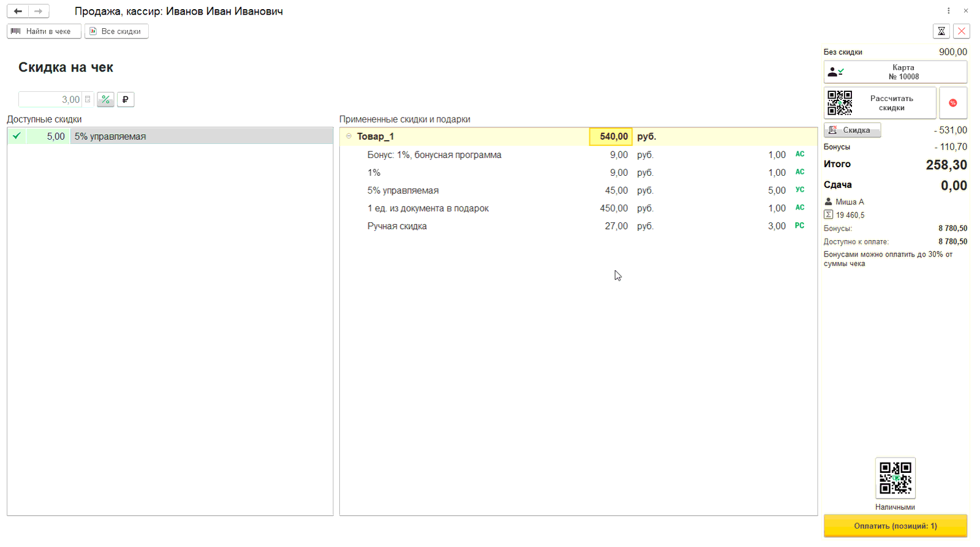Open the Скидка button
This screenshot has width=980, height=547.
[x=852, y=130]
